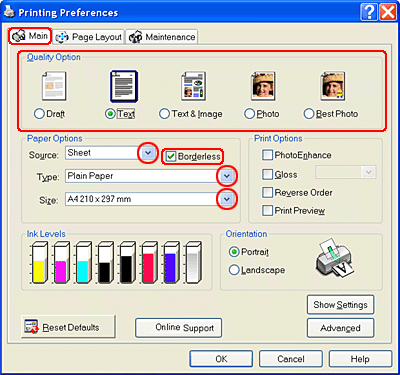Choose the Text & Image quality icon
The height and width of the screenshot is (375, 400).
[x=193, y=86]
